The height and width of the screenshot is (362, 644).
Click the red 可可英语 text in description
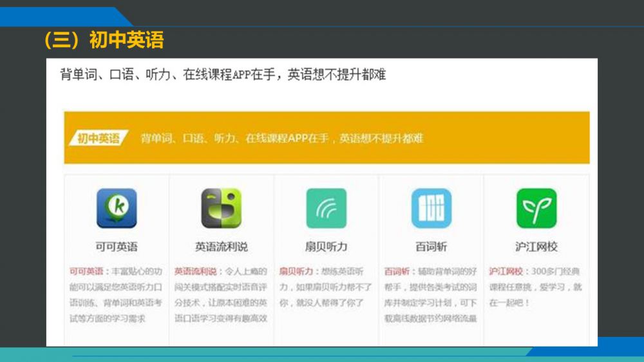(x=86, y=271)
